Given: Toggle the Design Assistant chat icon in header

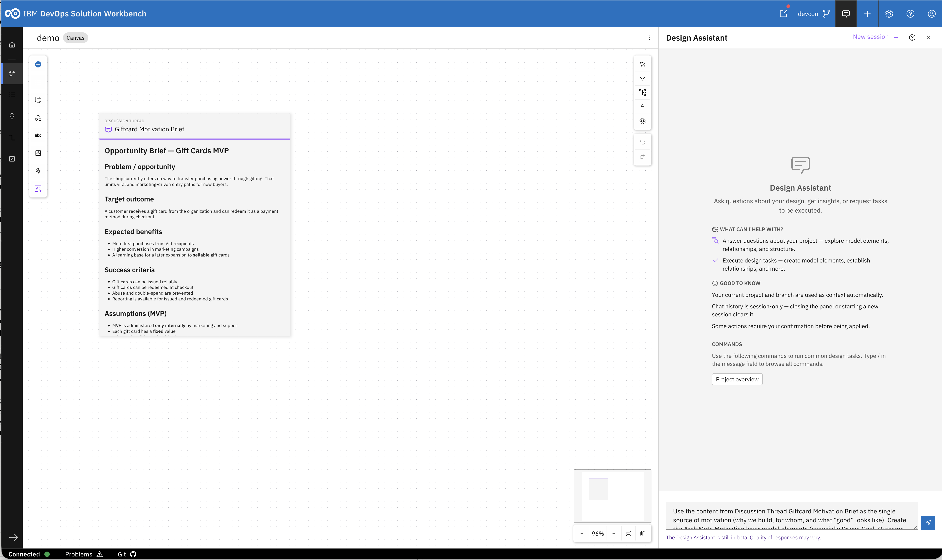Looking at the screenshot, I should click(x=846, y=14).
